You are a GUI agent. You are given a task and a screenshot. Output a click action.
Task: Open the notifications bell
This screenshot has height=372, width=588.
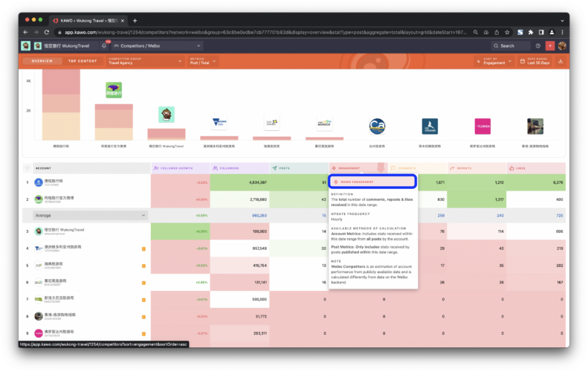coord(104,45)
